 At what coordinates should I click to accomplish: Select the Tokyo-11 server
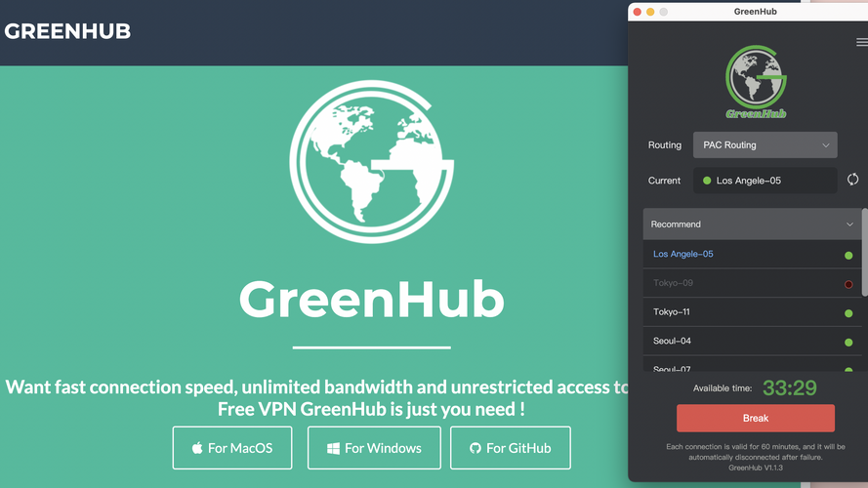click(752, 312)
